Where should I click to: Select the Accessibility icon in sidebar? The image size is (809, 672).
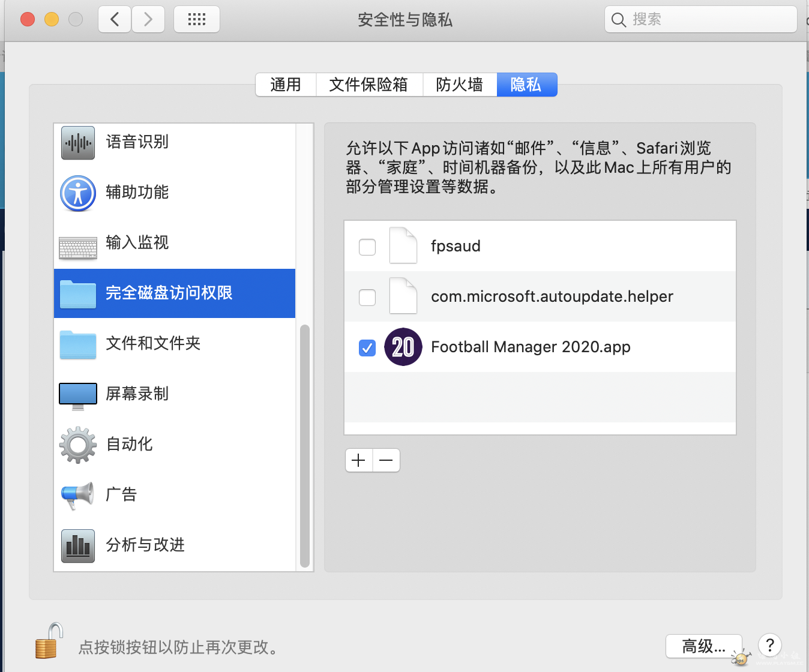[78, 193]
